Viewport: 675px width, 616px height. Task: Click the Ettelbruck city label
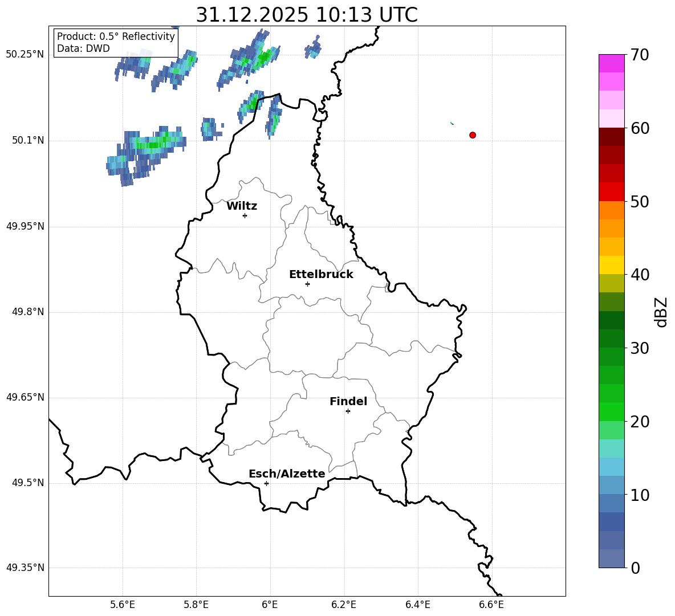pos(321,275)
